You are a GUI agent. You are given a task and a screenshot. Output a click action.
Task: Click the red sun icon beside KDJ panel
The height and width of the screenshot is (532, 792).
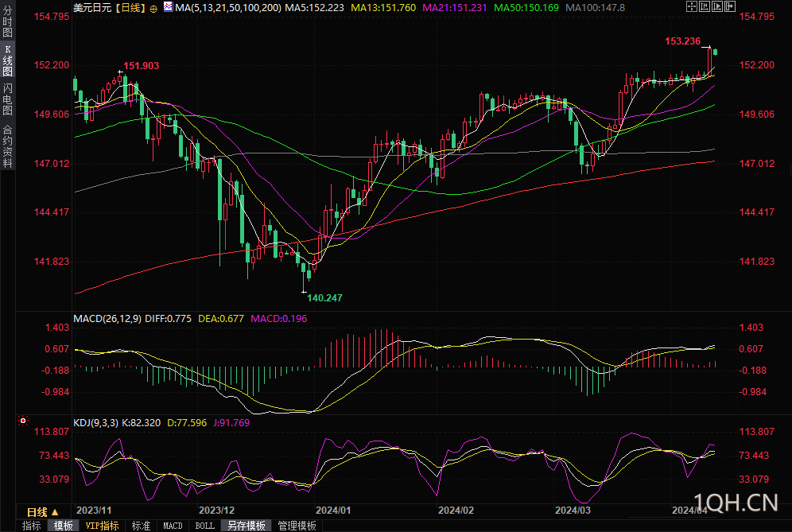click(x=23, y=421)
